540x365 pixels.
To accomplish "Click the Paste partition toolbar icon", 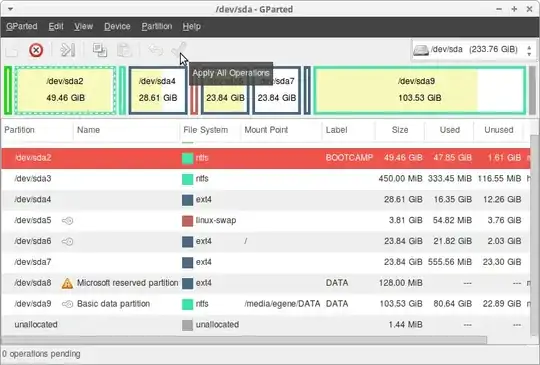I will [x=124, y=50].
